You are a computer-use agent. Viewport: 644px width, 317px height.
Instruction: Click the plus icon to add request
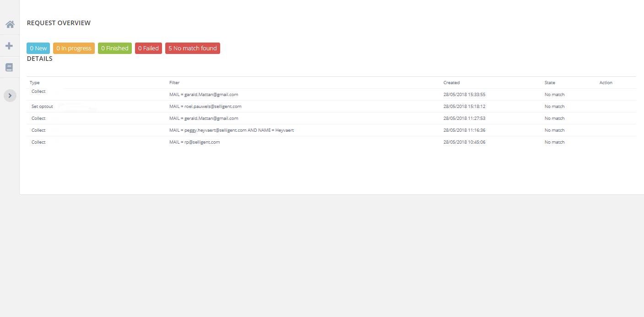point(9,46)
